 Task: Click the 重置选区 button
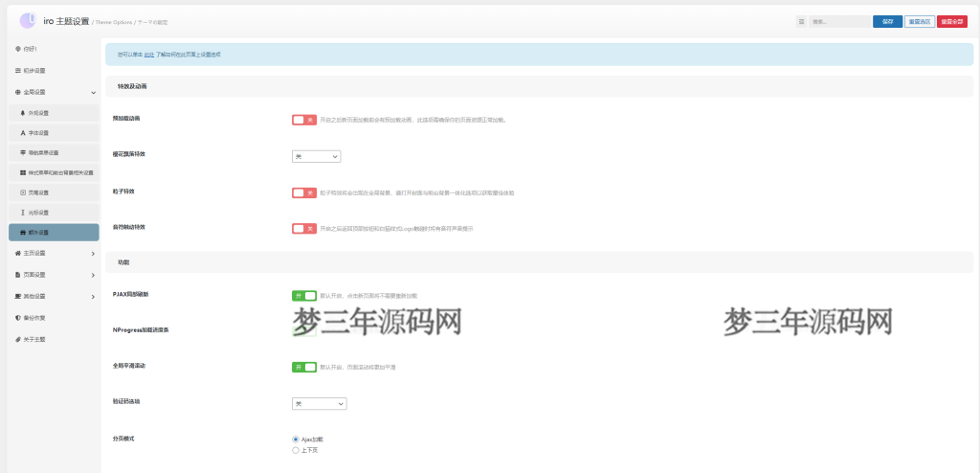click(920, 21)
